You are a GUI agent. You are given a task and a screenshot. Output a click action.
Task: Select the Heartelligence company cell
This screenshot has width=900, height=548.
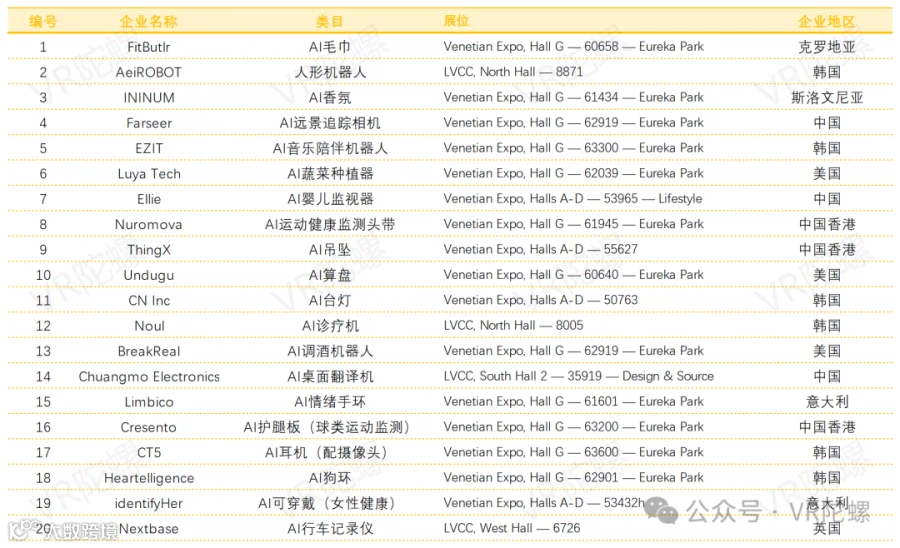[149, 478]
